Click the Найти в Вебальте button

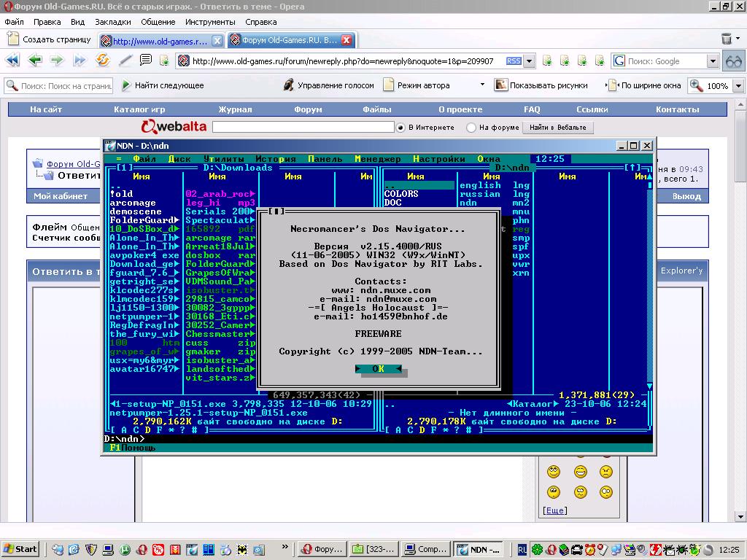557,128
